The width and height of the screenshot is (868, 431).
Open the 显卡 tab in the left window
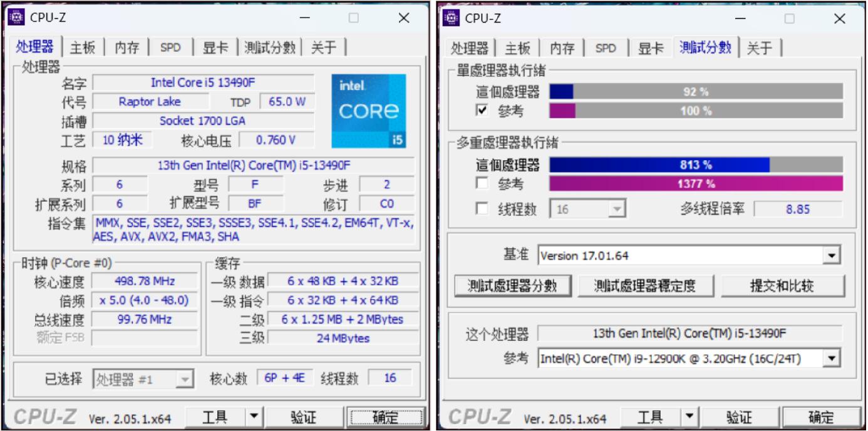click(215, 48)
